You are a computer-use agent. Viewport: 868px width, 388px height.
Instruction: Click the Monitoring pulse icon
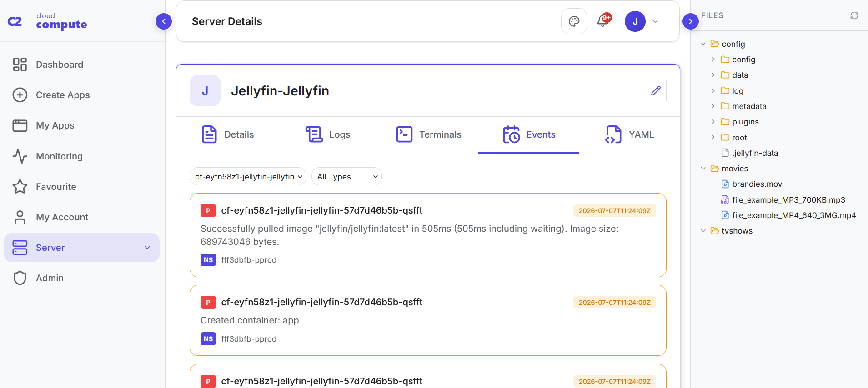(20, 156)
